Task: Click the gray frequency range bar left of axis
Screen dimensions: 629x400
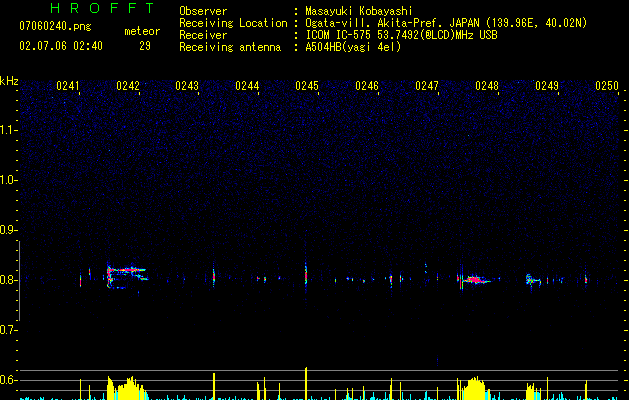Action: coord(19,280)
